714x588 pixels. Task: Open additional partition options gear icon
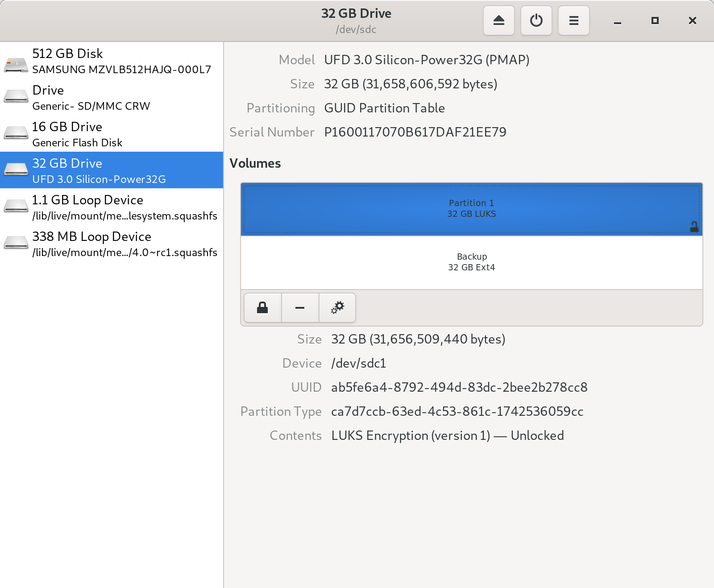[x=337, y=307]
